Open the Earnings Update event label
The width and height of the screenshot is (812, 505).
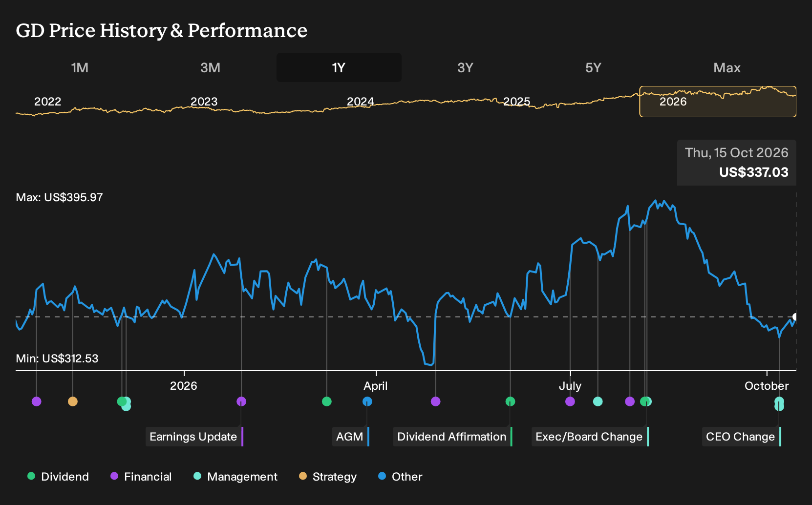(194, 437)
